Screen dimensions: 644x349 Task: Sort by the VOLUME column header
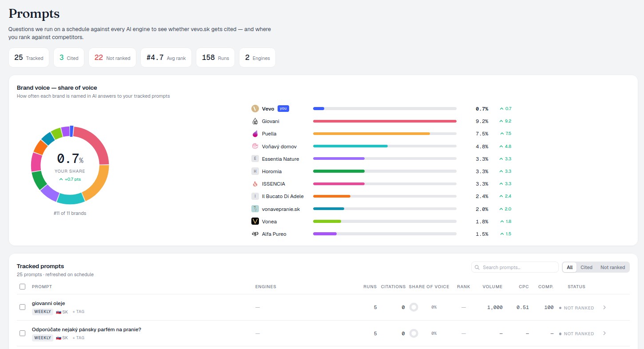(x=493, y=287)
